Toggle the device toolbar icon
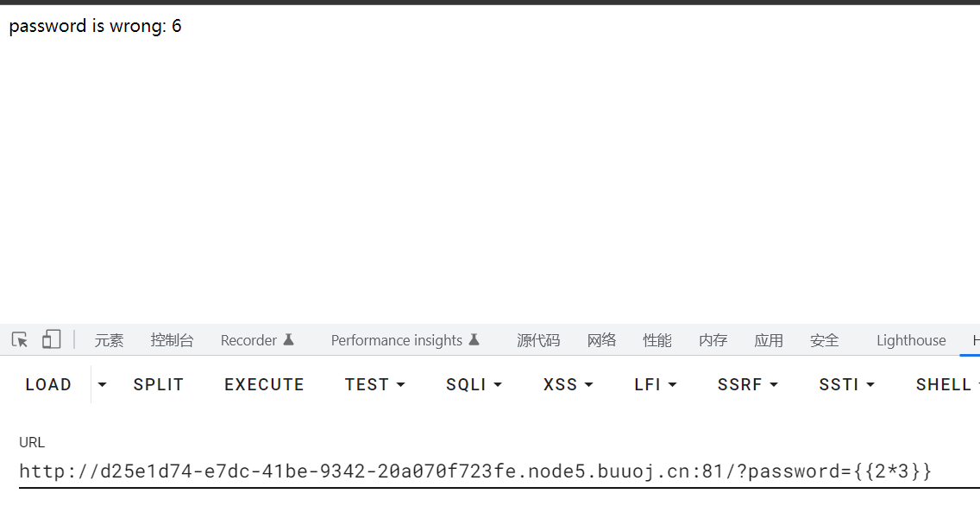Viewport: 980px width, 506px height. (x=51, y=339)
